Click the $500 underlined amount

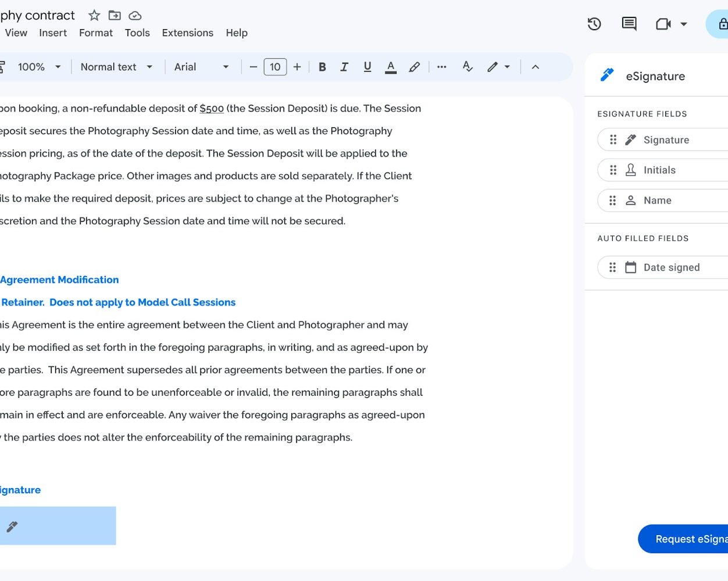212,109
